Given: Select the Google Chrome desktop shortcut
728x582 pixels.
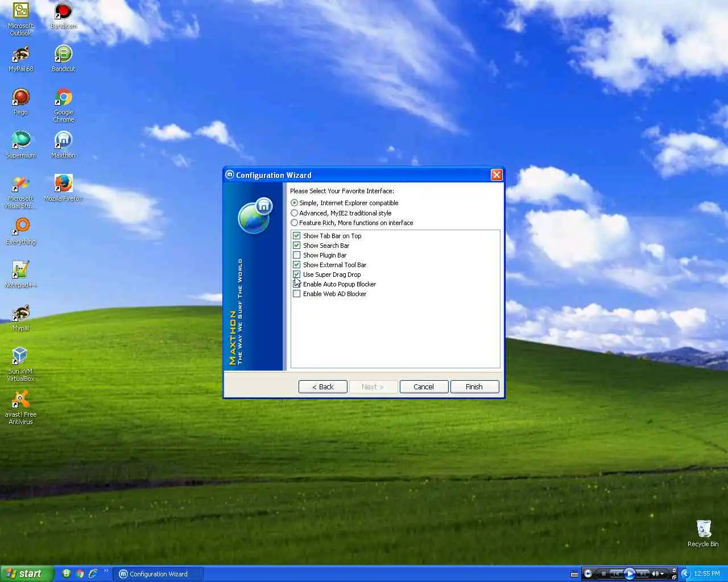Looking at the screenshot, I should coord(63,105).
